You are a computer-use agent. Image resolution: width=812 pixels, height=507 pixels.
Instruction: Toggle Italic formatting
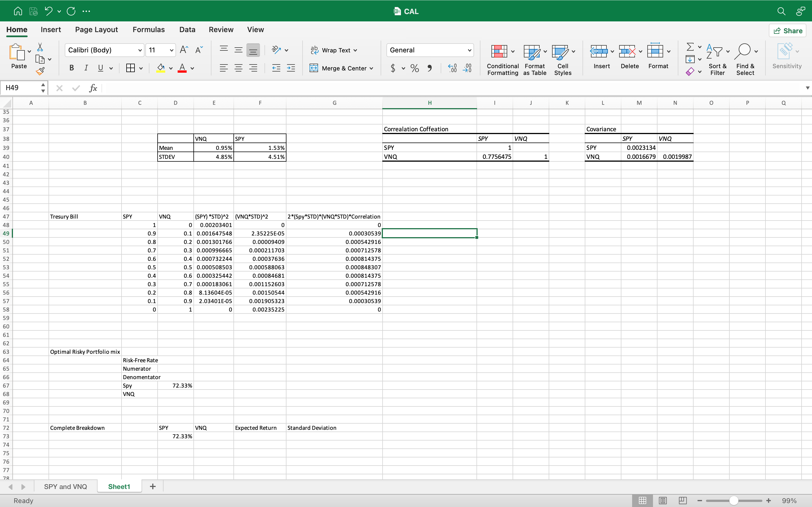(86, 68)
